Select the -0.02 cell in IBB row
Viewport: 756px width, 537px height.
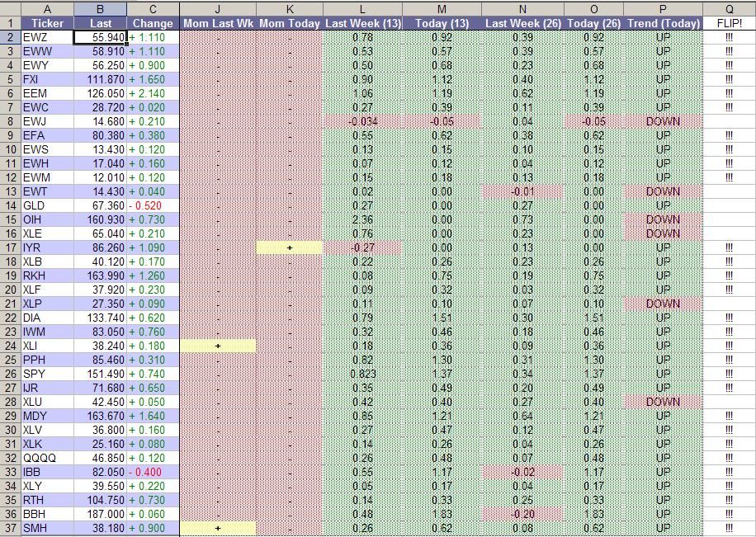tap(522, 472)
